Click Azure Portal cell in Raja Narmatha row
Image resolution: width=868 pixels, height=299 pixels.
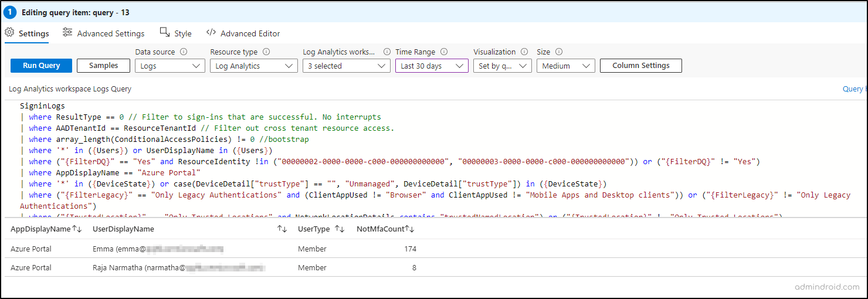[31, 267]
